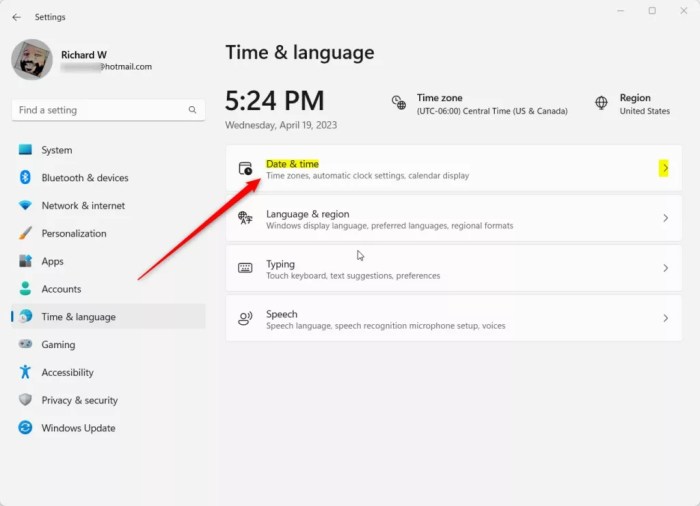Viewport: 700px width, 506px height.
Task: Click the Typing keyboard icon
Action: point(245,268)
